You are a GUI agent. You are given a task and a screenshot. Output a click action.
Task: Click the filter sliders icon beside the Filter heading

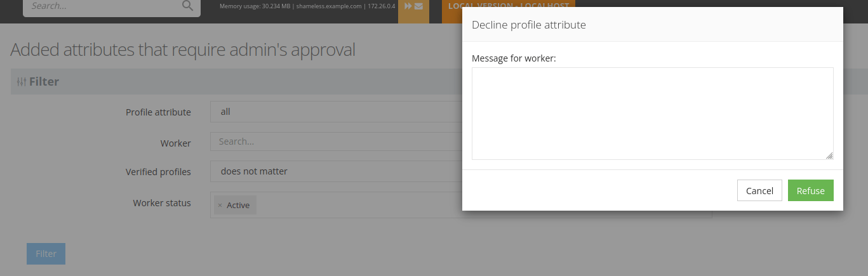[22, 82]
